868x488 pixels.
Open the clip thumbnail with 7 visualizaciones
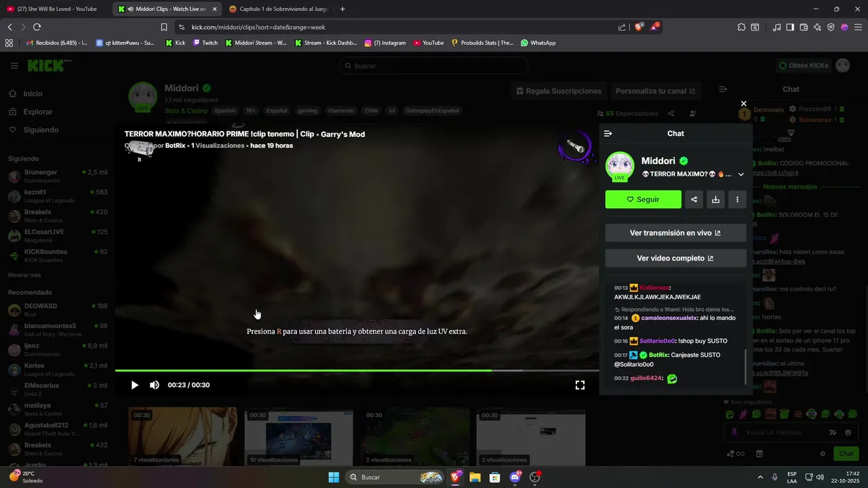(182, 436)
